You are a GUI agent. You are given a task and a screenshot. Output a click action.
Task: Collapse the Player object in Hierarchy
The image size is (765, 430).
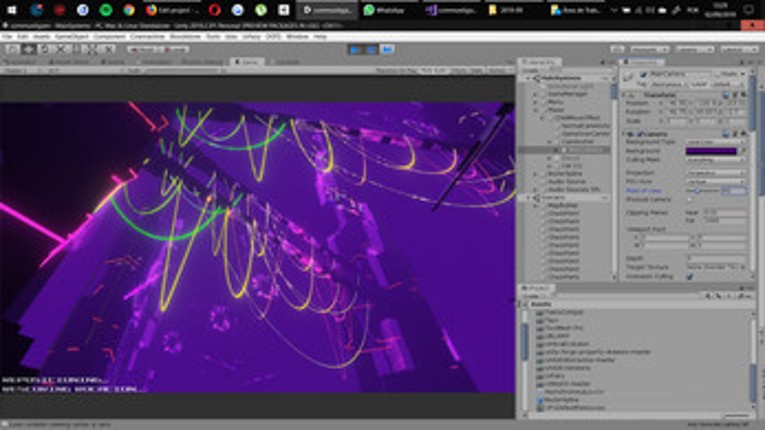[x=536, y=110]
